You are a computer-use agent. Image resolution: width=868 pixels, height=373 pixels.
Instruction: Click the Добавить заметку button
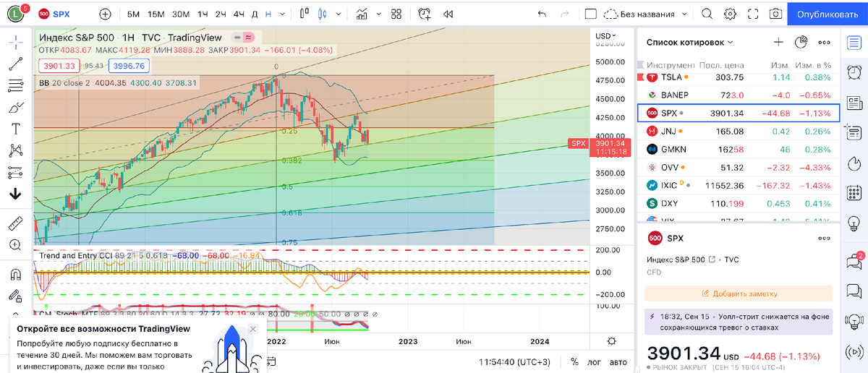pos(739,293)
